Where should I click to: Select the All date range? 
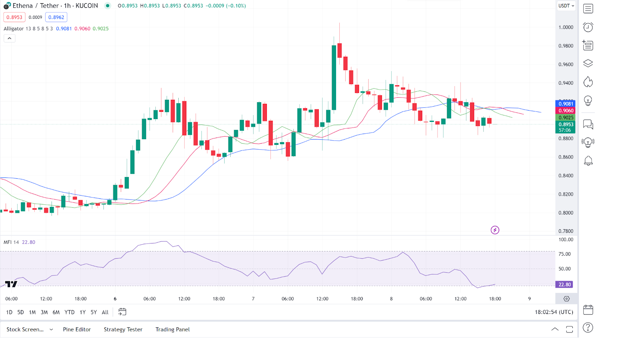click(105, 312)
